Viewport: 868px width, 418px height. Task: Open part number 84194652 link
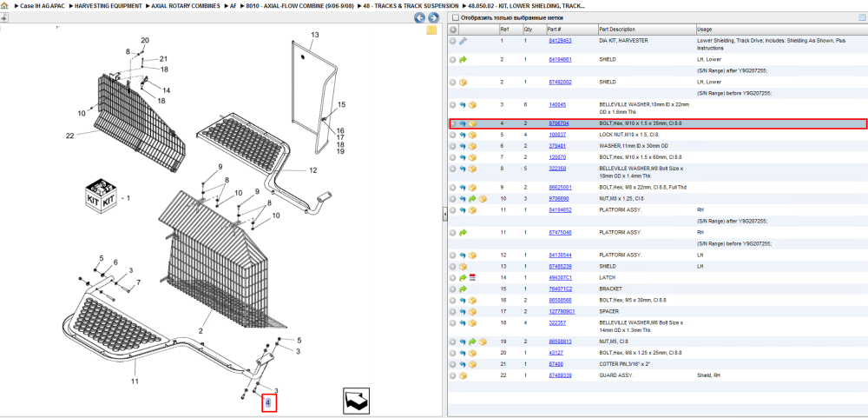(560, 210)
